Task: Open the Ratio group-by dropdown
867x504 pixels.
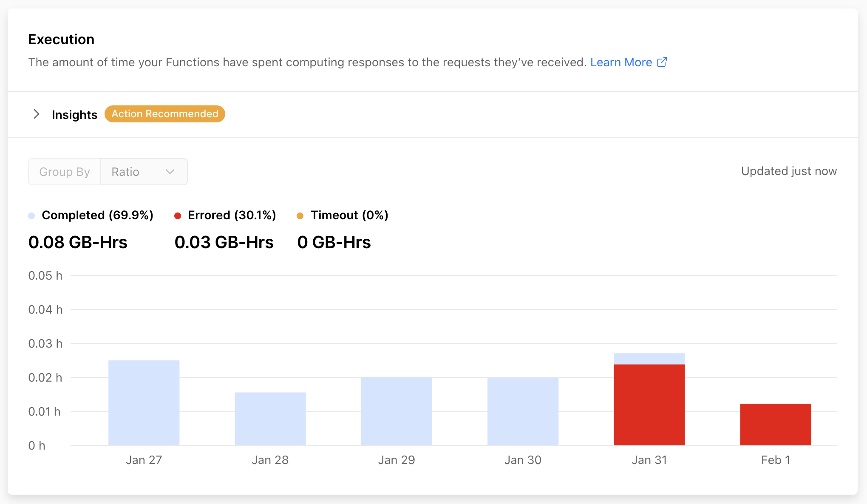Action: pyautogui.click(x=144, y=172)
